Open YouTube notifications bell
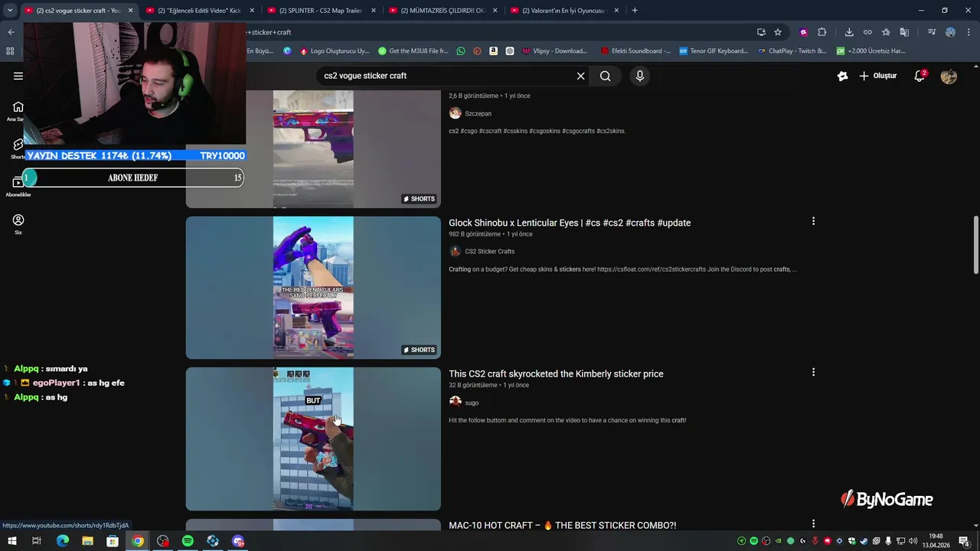 (x=920, y=76)
